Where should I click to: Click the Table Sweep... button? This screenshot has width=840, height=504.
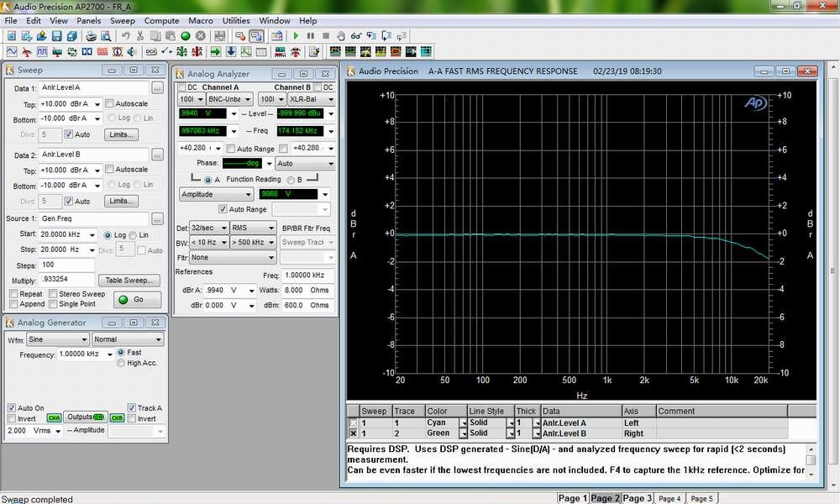click(129, 280)
